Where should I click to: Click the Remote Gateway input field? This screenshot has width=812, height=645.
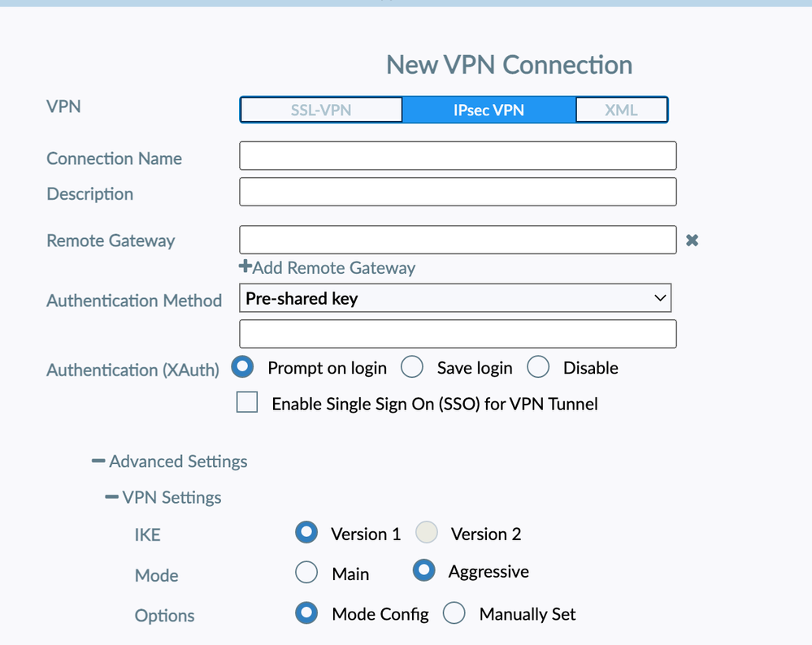458,240
